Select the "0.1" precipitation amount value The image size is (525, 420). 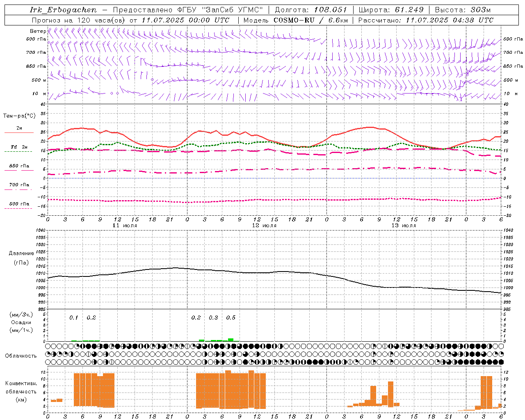pos(73,317)
